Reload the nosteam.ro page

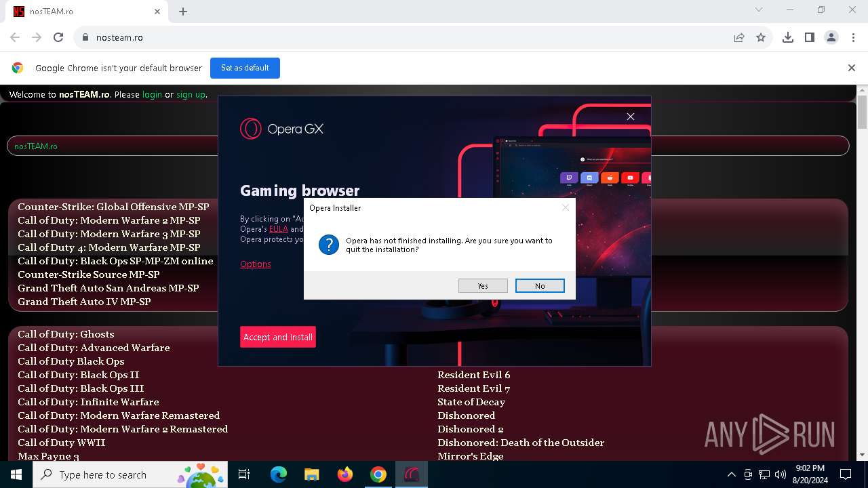(58, 37)
